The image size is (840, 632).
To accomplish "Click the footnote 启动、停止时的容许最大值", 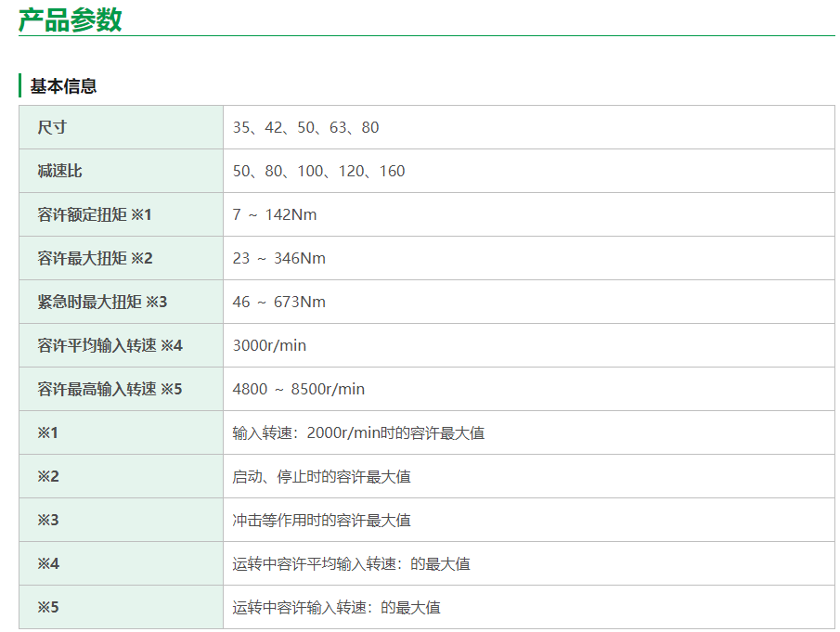I will (x=321, y=476).
